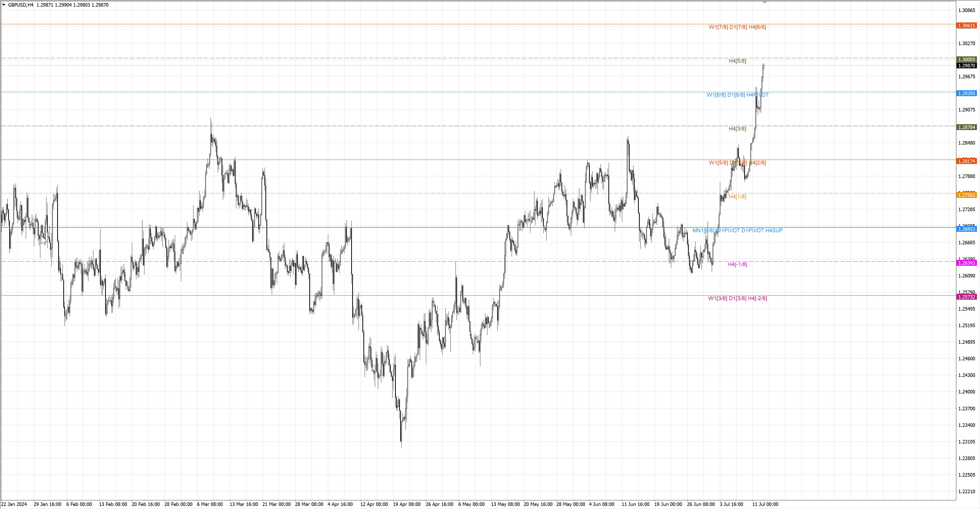The height and width of the screenshot is (509, 980).
Task: Click the 1.24000 value on price scale
Action: click(966, 392)
